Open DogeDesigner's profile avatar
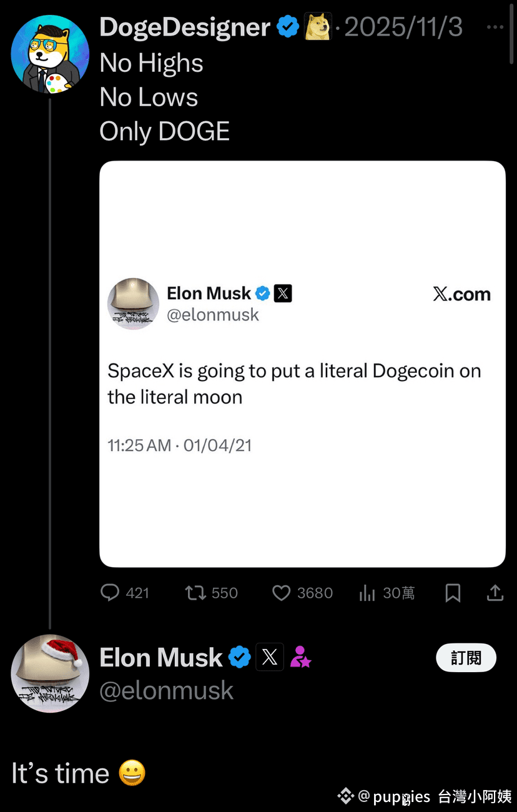This screenshot has width=517, height=812. (49, 54)
